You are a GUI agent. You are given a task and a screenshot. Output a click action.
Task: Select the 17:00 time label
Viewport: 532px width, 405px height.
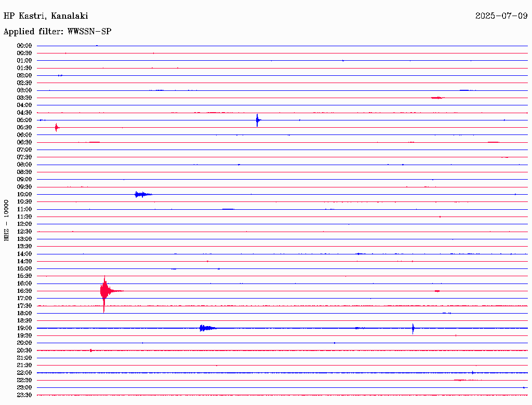pos(24,299)
